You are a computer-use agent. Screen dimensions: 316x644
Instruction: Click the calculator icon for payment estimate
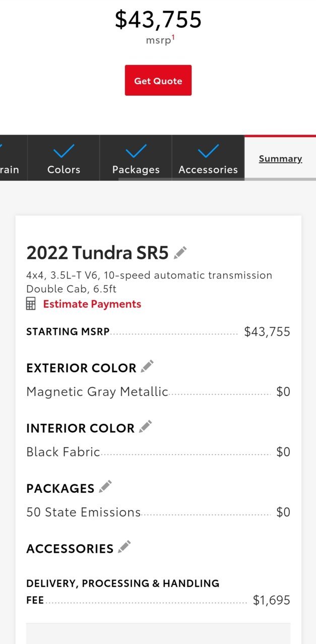[x=31, y=304]
